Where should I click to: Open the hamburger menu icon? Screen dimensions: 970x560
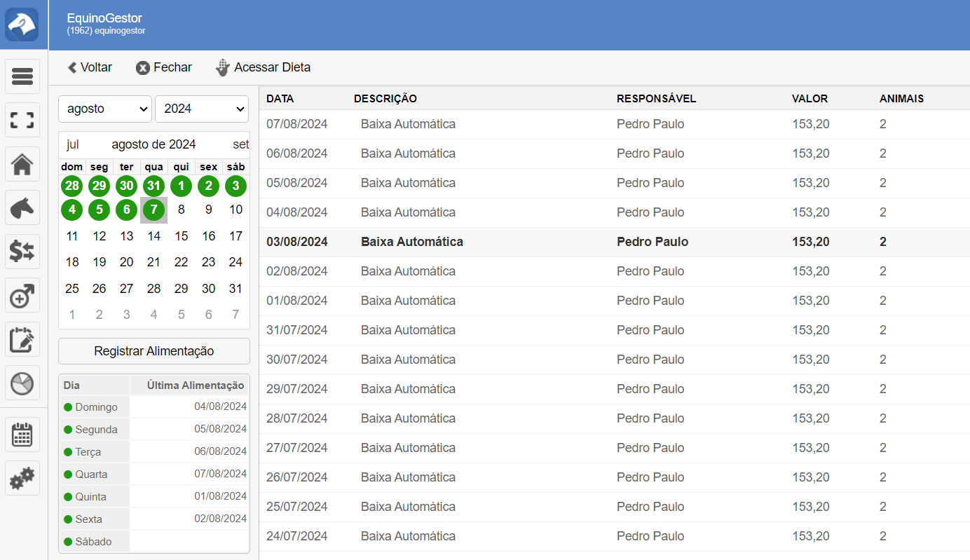(x=22, y=76)
